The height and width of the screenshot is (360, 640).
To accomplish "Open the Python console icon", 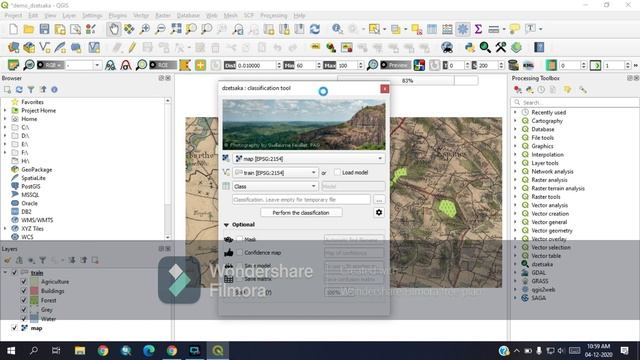I will 470,47.
